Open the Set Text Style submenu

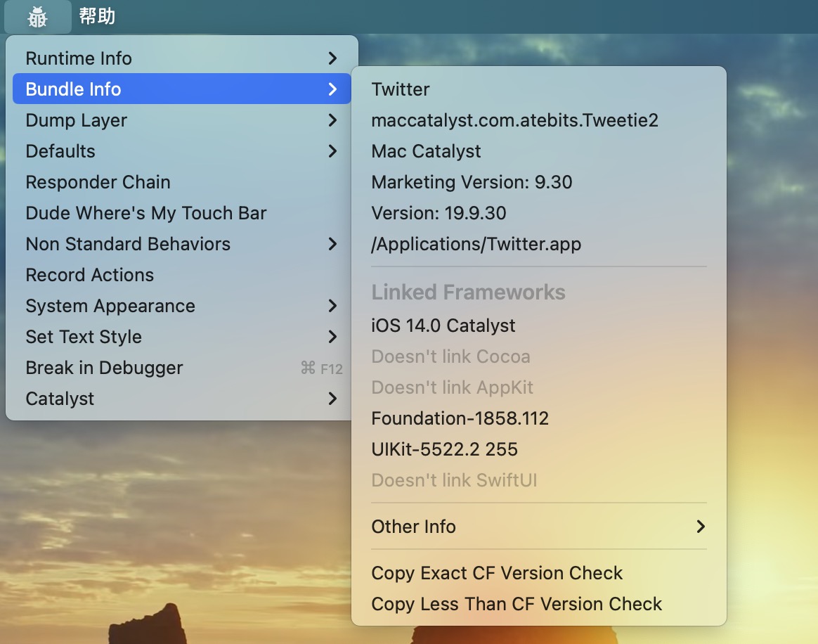[x=181, y=337]
